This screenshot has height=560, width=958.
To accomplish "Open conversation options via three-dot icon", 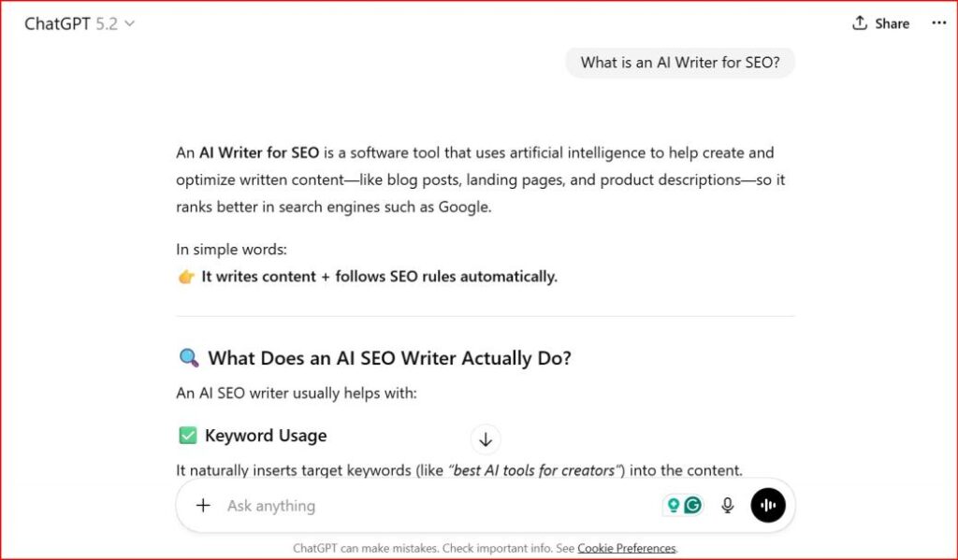I will (938, 22).
